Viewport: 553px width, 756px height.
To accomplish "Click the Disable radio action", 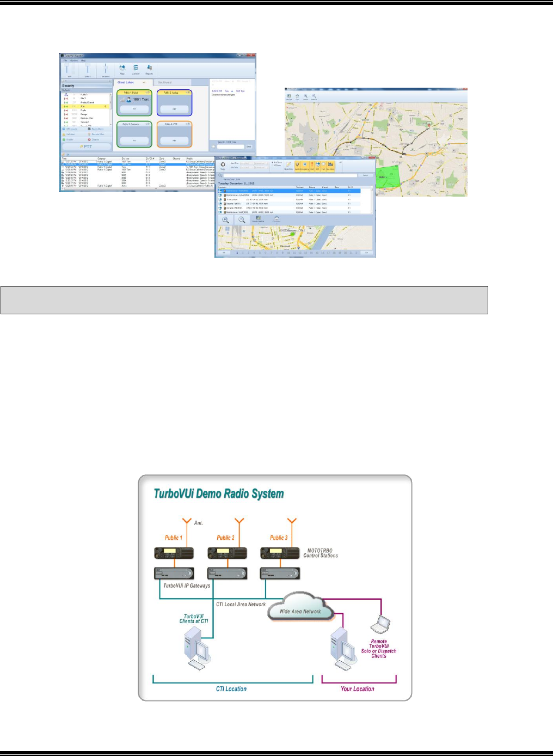I will 94,139.
